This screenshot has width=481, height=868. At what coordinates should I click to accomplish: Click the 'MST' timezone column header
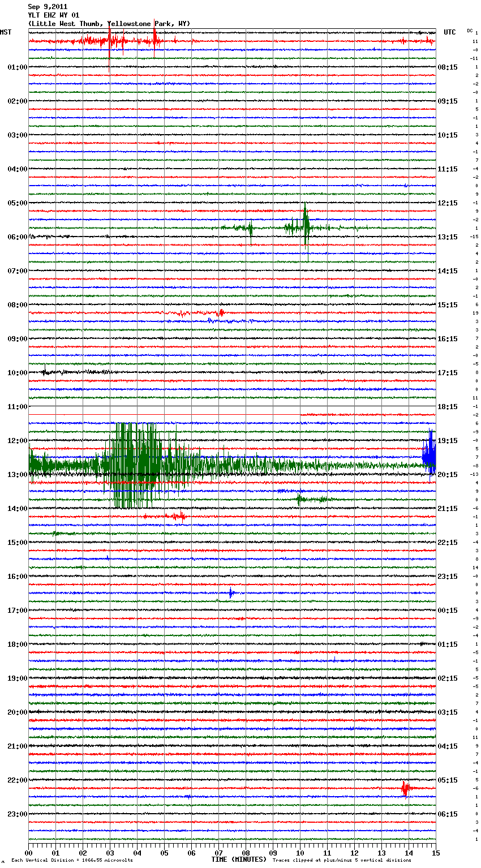click(6, 32)
